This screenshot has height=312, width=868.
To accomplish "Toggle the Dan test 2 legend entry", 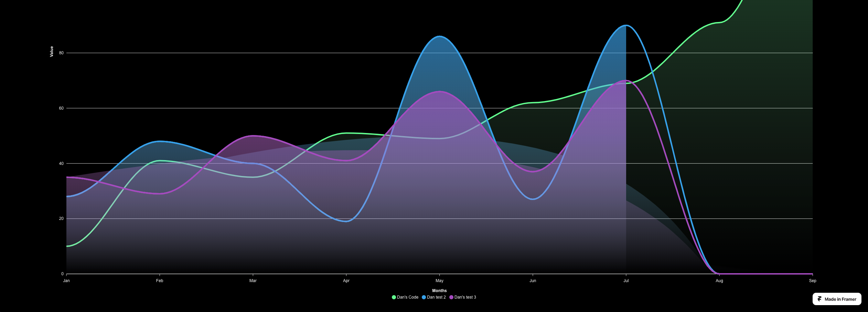I will pyautogui.click(x=434, y=297).
